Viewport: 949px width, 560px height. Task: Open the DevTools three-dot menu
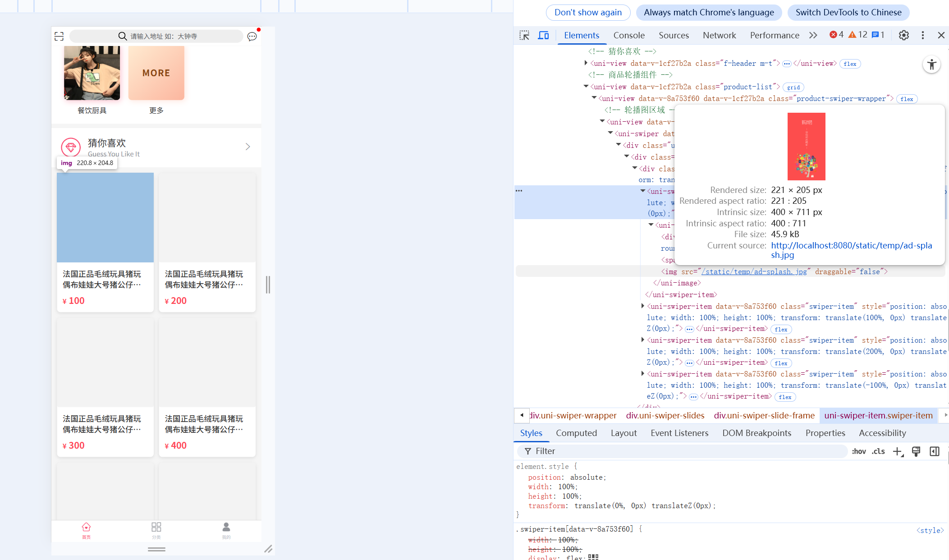(923, 35)
